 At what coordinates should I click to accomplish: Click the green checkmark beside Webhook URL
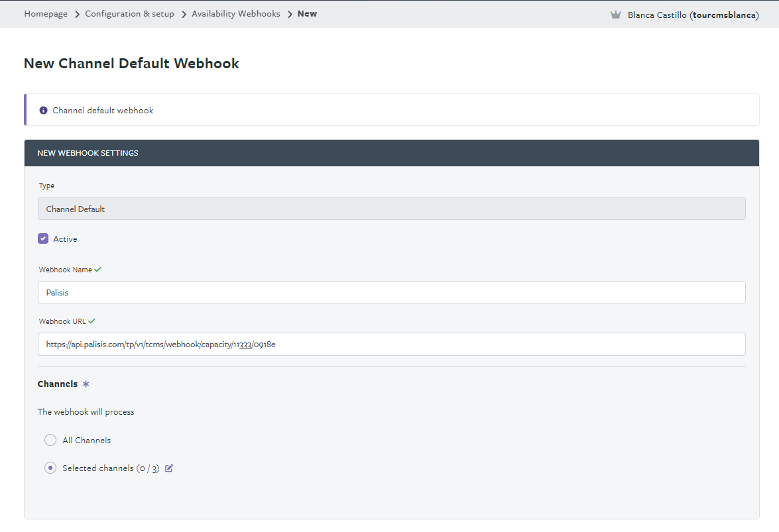coord(92,321)
